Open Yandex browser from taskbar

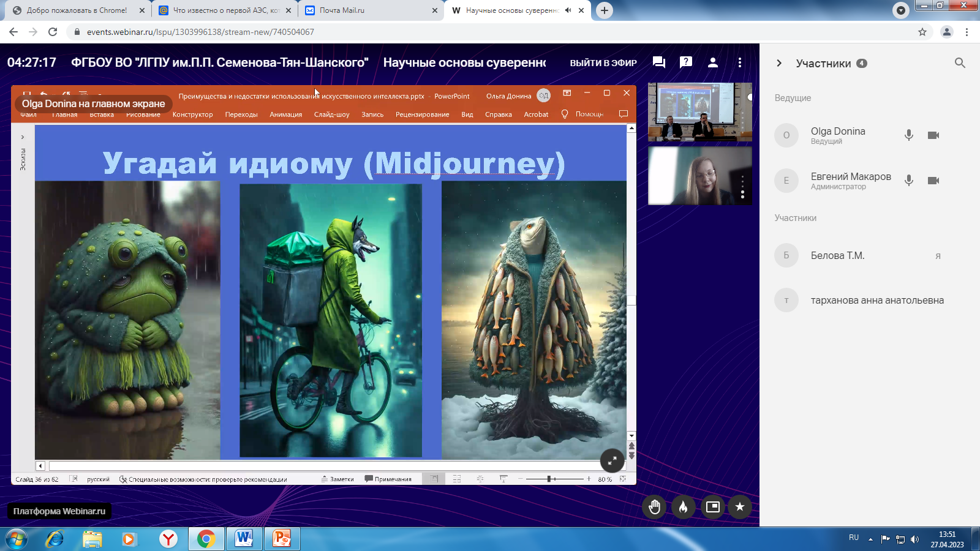point(168,539)
